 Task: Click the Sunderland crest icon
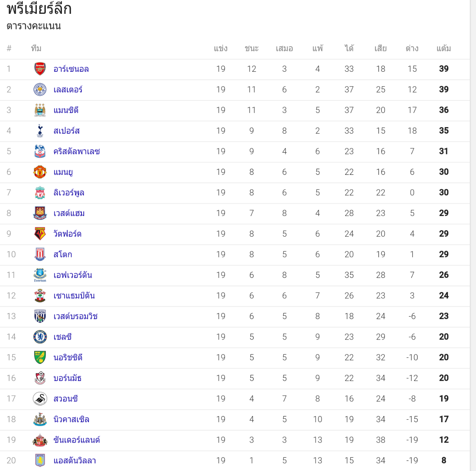(x=40, y=440)
